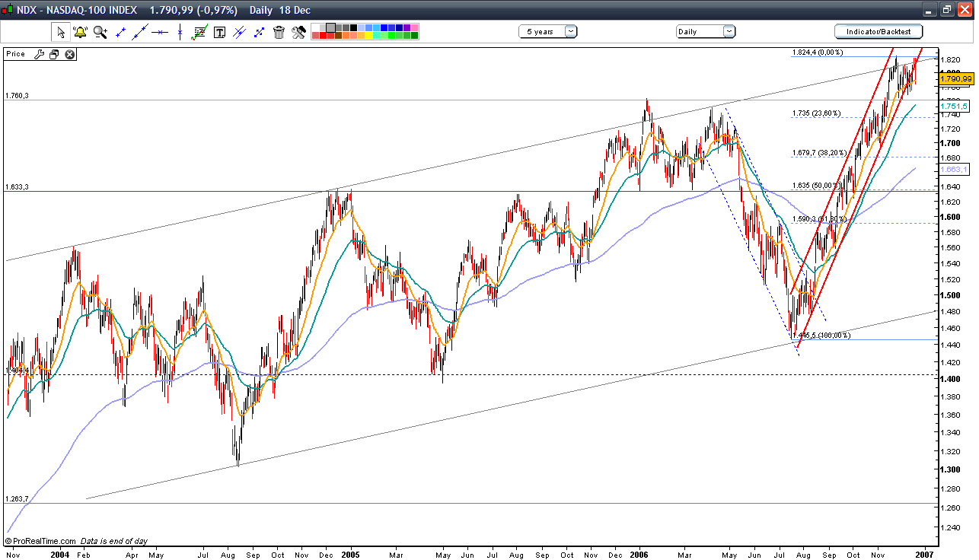Click the Price panel label
The height and width of the screenshot is (560, 979).
16,54
